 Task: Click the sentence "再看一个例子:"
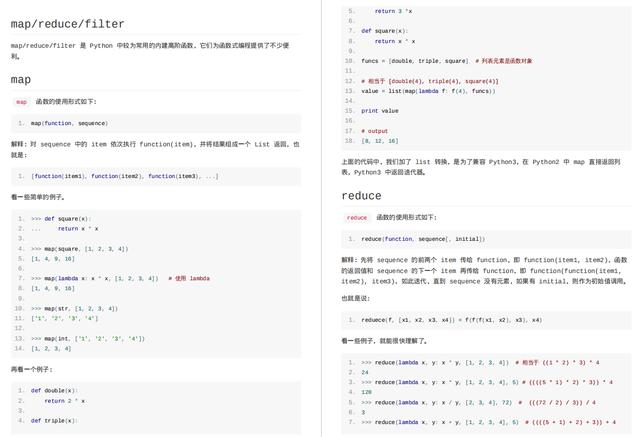pos(31,369)
